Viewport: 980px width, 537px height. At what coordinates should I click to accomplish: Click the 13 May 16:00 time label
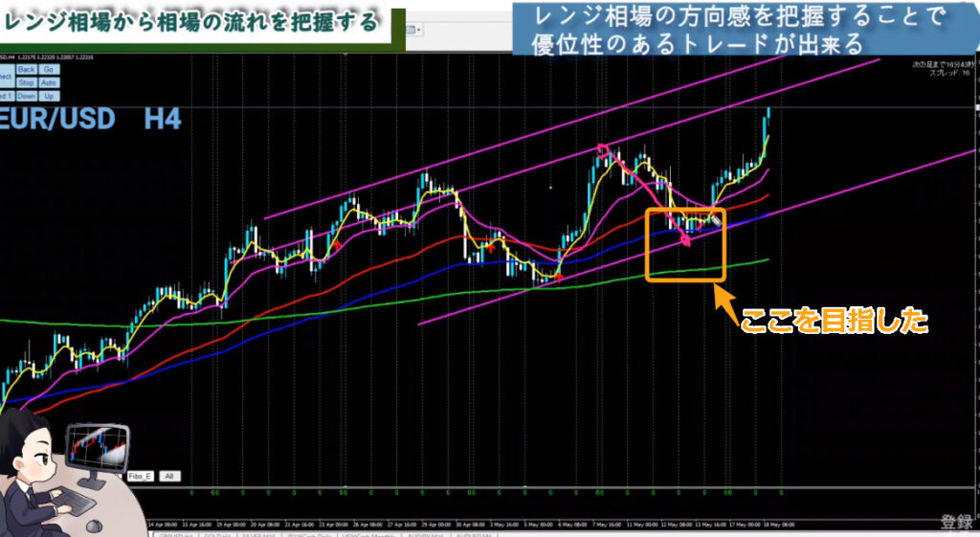tap(711, 525)
